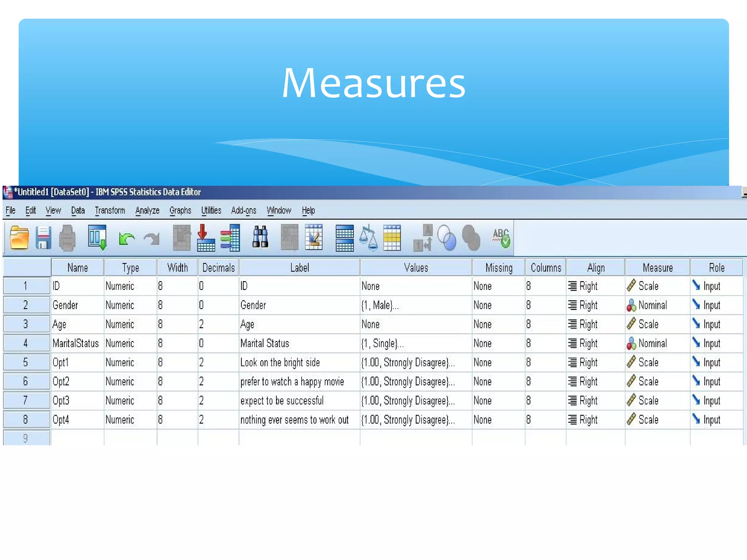Open the Recall recently used dialogs icon
Viewport: 747px width, 560px height.
[x=97, y=238]
